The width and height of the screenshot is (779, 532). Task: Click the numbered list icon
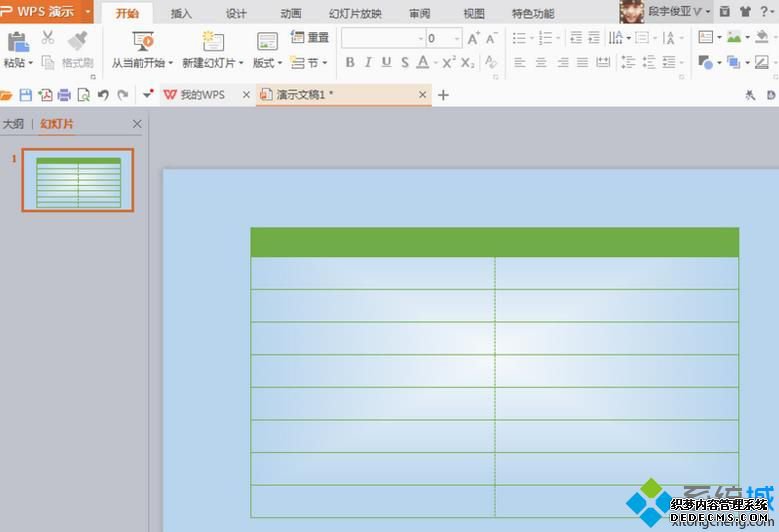[x=545, y=38]
